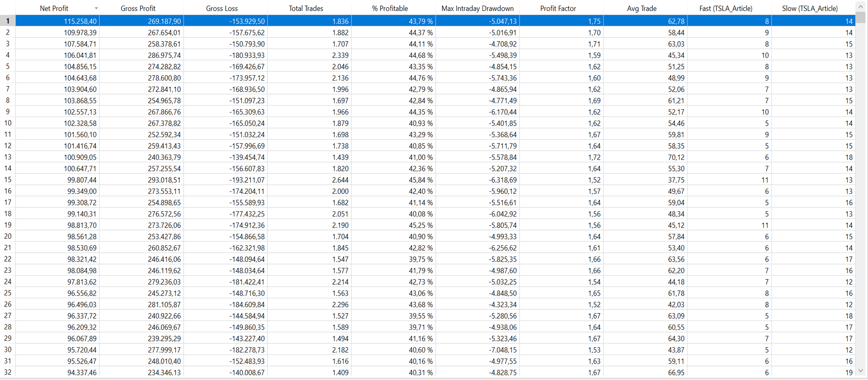Sort by Fast (TSLA_Article) header
The width and height of the screenshot is (868, 380).
[726, 9]
